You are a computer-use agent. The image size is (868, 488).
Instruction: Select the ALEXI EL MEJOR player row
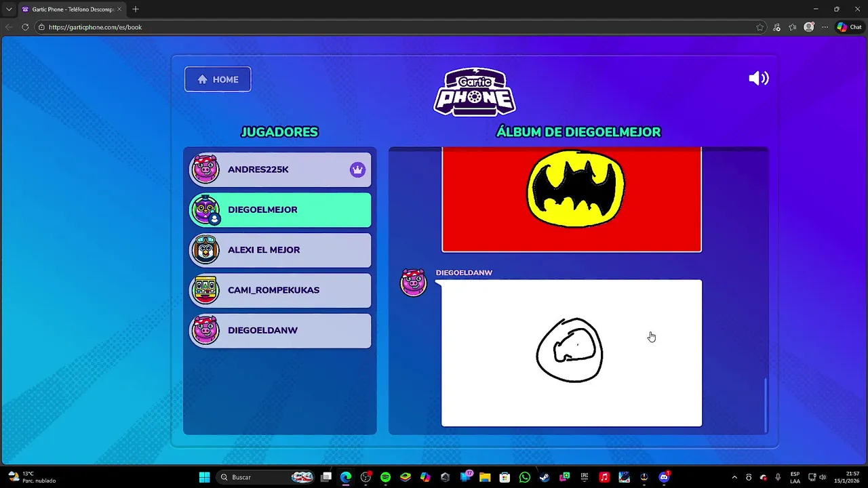[x=280, y=250]
